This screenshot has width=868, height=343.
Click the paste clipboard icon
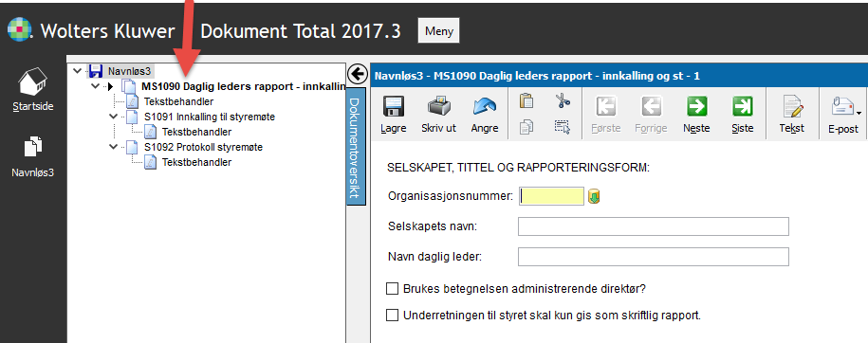tap(526, 100)
